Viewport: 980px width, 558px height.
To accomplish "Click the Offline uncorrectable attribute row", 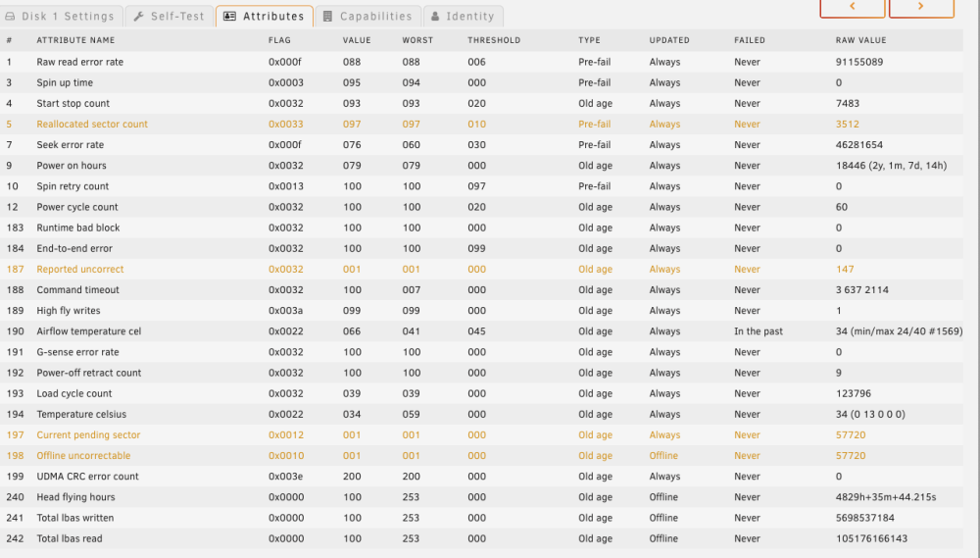I will (481, 455).
